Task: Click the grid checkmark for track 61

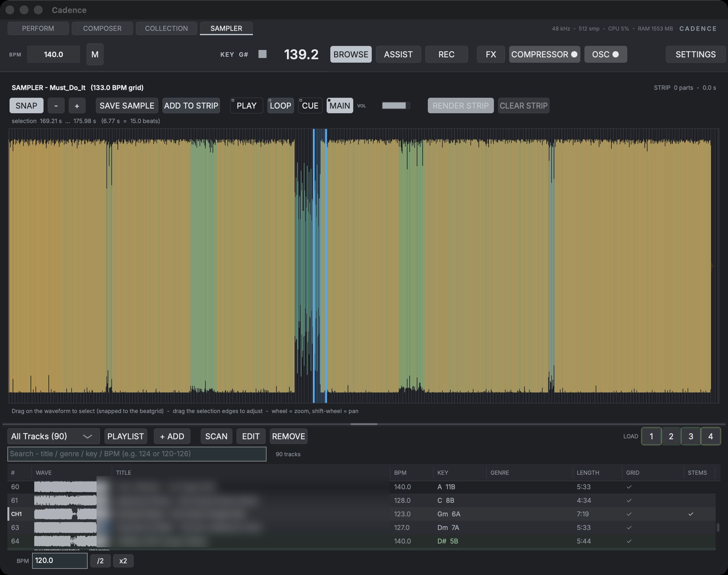Action: coord(629,501)
